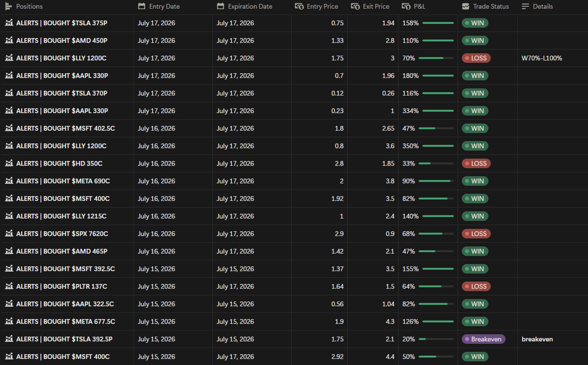Screen dimensions: 588x365
Task: Open the $LLY 1200C position entered July 16
Action: (61, 146)
